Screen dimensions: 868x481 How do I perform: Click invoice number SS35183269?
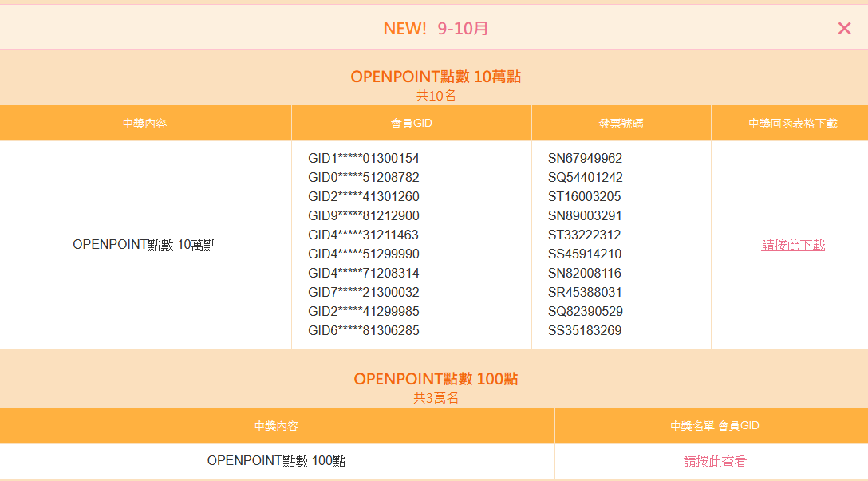[x=585, y=330]
